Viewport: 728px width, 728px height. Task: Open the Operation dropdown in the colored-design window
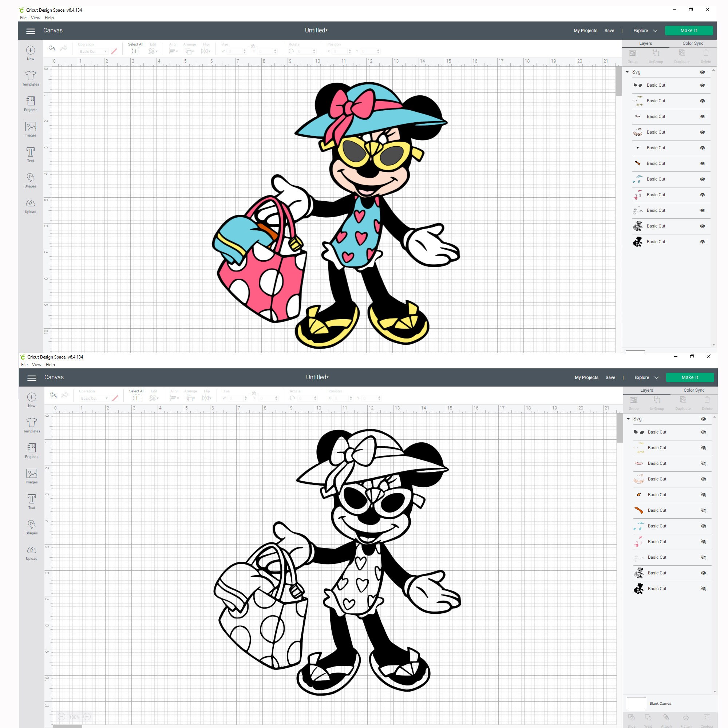pyautogui.click(x=93, y=52)
